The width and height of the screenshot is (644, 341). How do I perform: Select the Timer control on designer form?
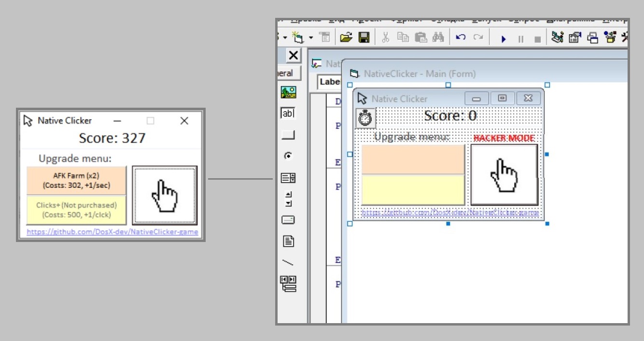click(365, 118)
